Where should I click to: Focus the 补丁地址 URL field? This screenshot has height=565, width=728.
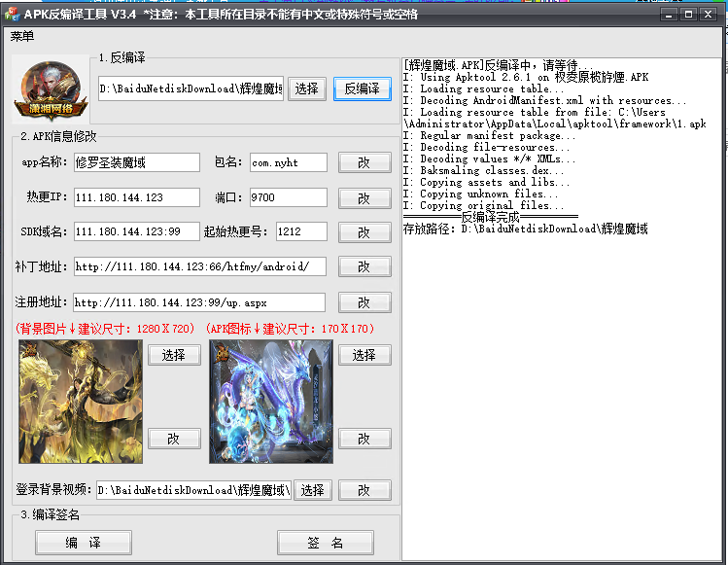tap(198, 266)
